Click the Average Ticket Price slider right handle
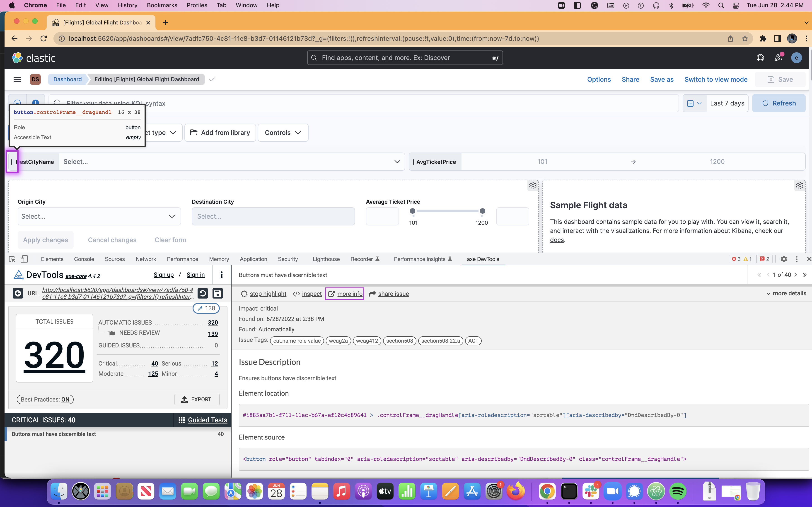 point(482,211)
